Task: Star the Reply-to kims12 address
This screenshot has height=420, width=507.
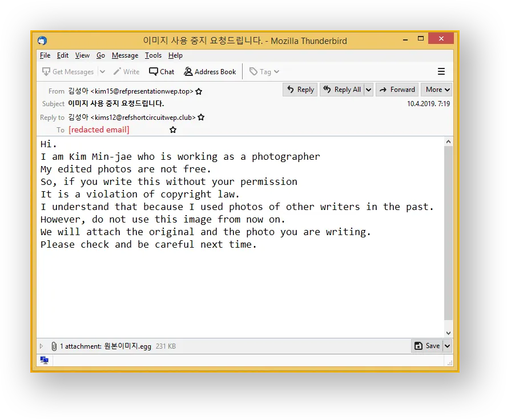Action: tap(201, 117)
